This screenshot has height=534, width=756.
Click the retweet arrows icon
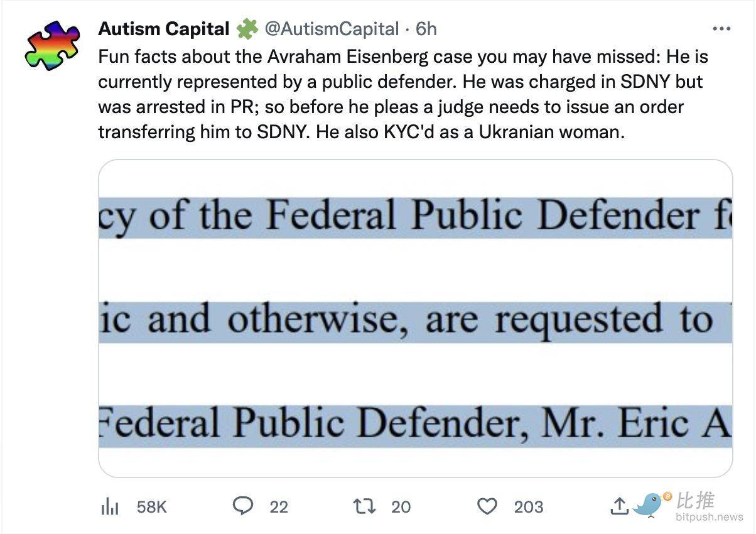click(365, 506)
